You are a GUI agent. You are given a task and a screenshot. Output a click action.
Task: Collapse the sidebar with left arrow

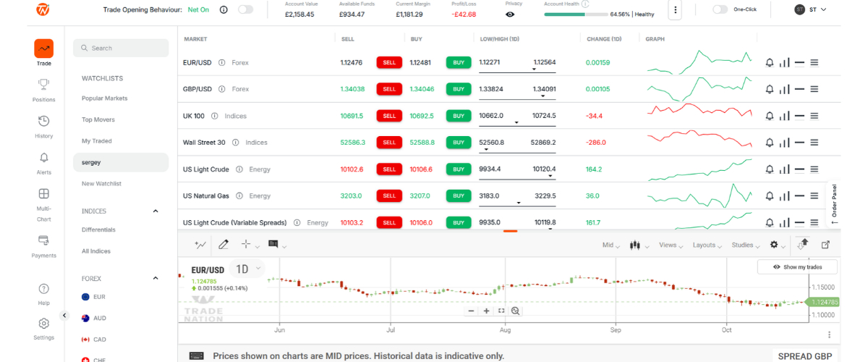pos(64,316)
